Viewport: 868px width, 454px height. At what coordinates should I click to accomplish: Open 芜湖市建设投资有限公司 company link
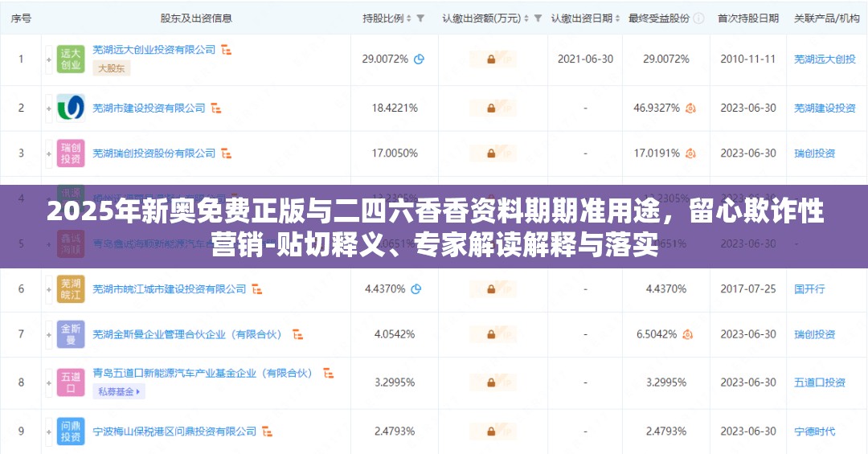[149, 108]
